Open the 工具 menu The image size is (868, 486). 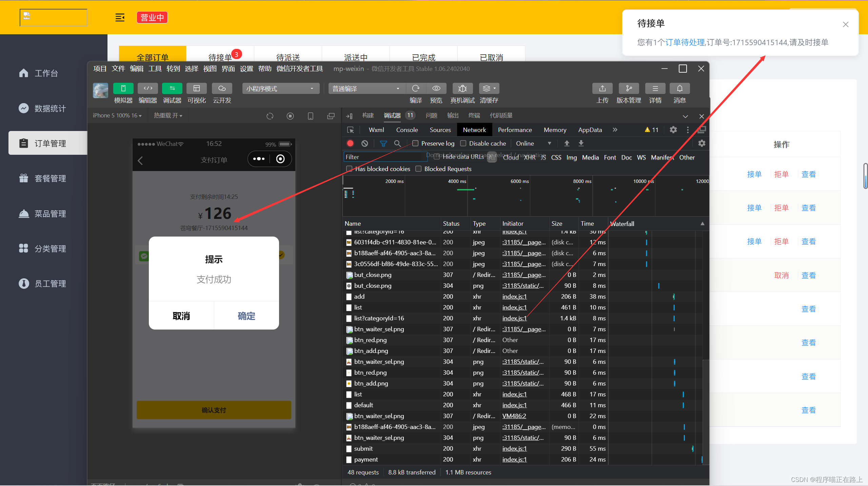(155, 69)
